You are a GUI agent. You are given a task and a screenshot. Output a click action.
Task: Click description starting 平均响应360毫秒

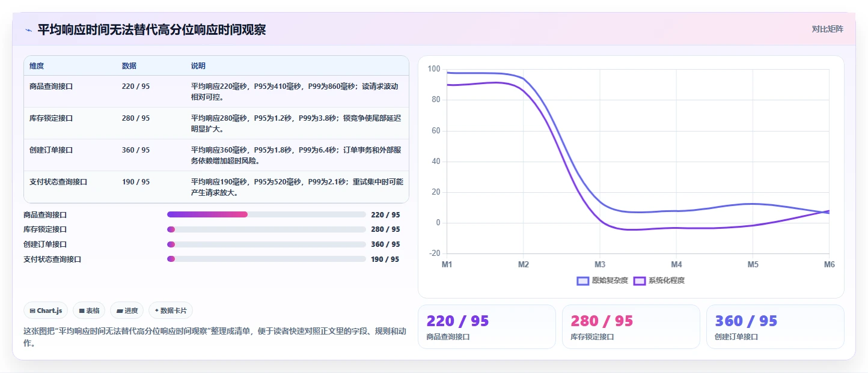(x=297, y=155)
